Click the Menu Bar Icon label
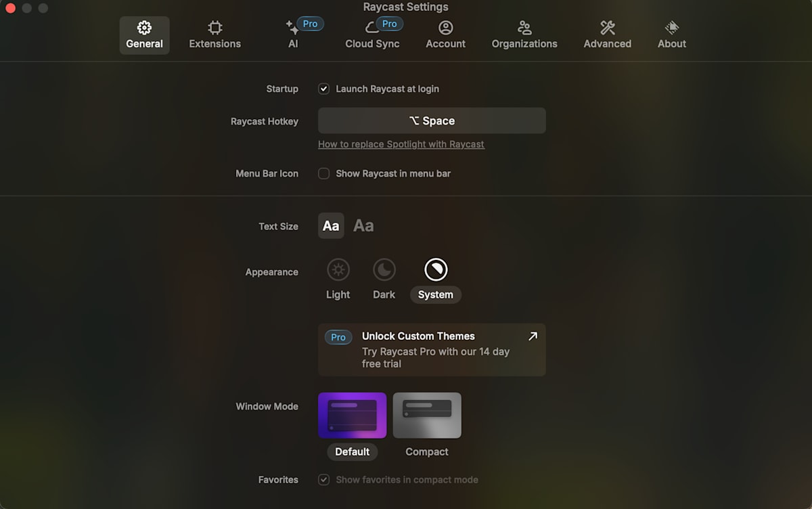Viewport: 812px width, 509px height. pyautogui.click(x=267, y=173)
